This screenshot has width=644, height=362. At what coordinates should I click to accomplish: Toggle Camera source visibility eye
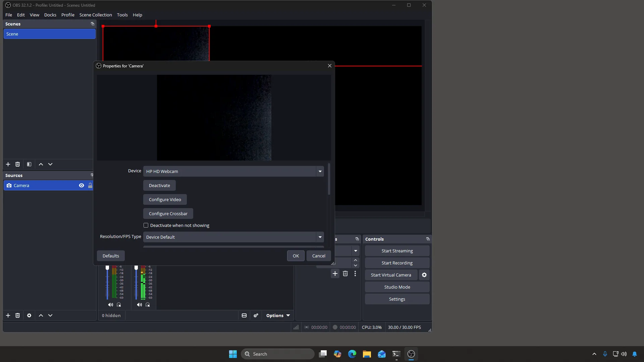82,185
